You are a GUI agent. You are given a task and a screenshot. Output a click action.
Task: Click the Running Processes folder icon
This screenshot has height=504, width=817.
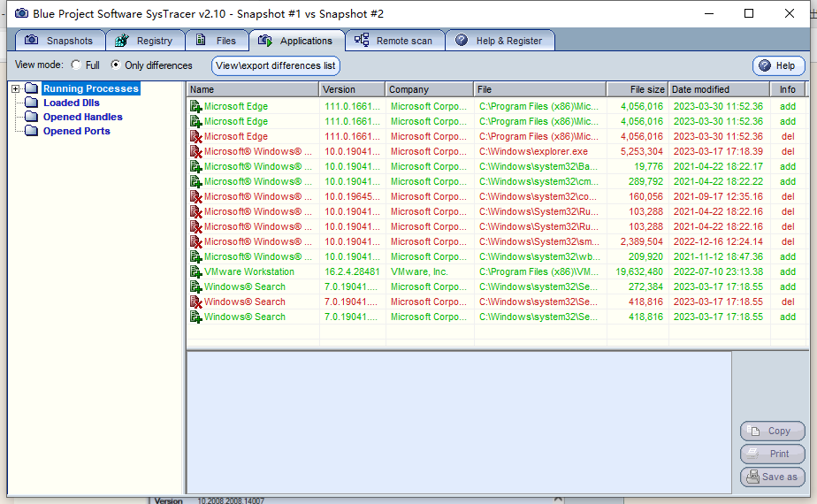tap(32, 88)
